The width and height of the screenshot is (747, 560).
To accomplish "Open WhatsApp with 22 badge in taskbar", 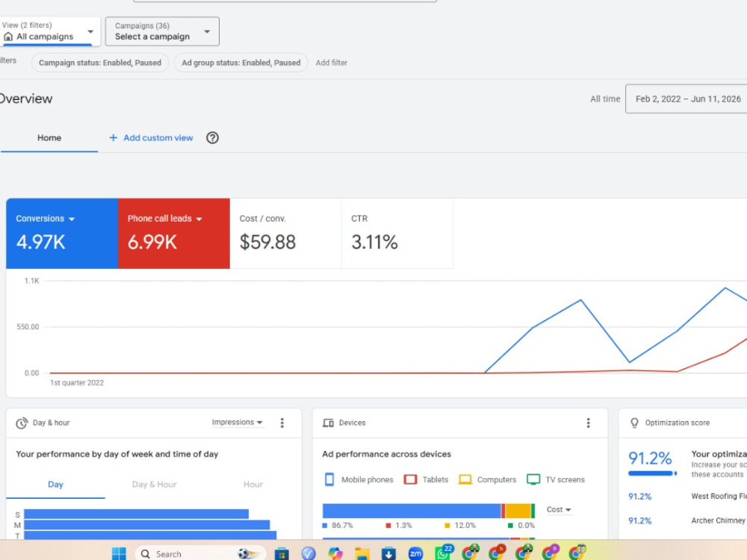I will (x=443, y=553).
